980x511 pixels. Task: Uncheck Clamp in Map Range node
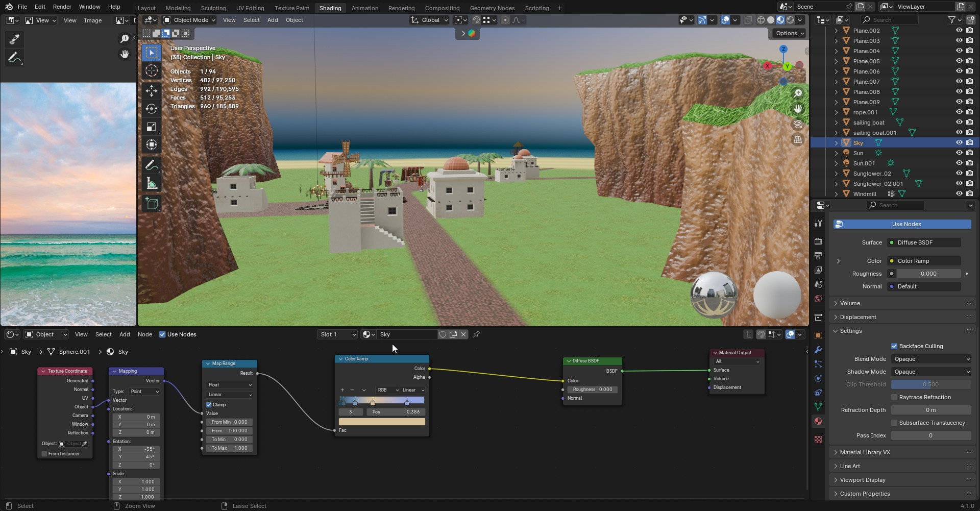(x=209, y=405)
